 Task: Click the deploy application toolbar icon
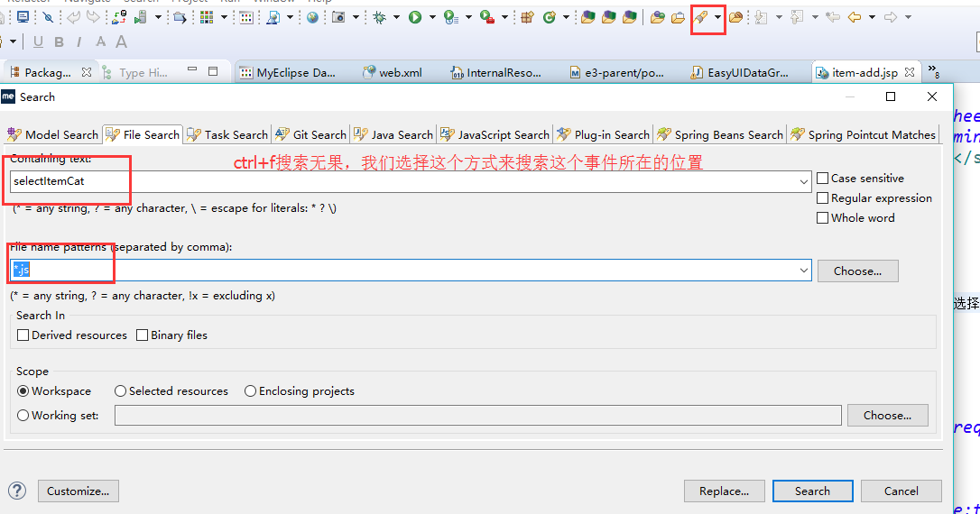point(119,17)
